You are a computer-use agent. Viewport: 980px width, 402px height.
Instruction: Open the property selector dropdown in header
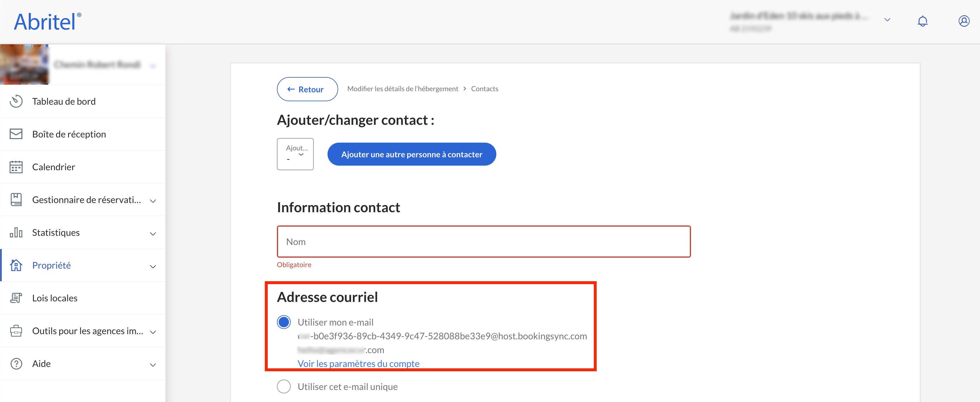(887, 20)
